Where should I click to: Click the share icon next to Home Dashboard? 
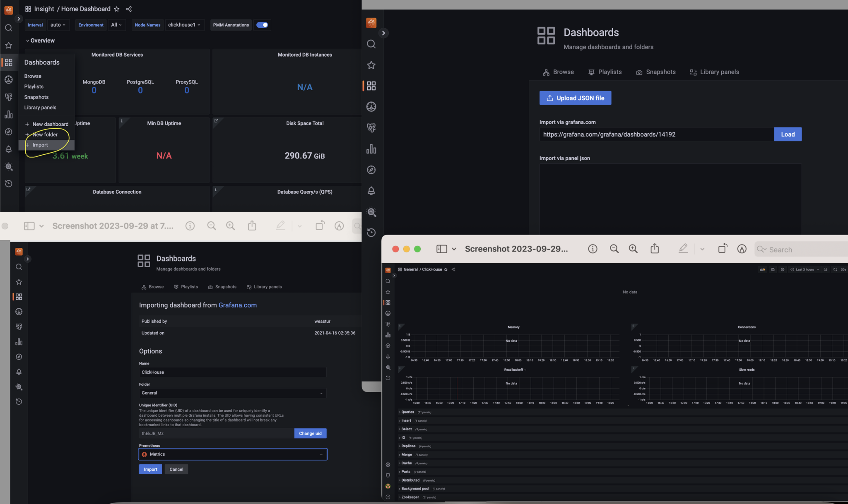click(x=129, y=9)
